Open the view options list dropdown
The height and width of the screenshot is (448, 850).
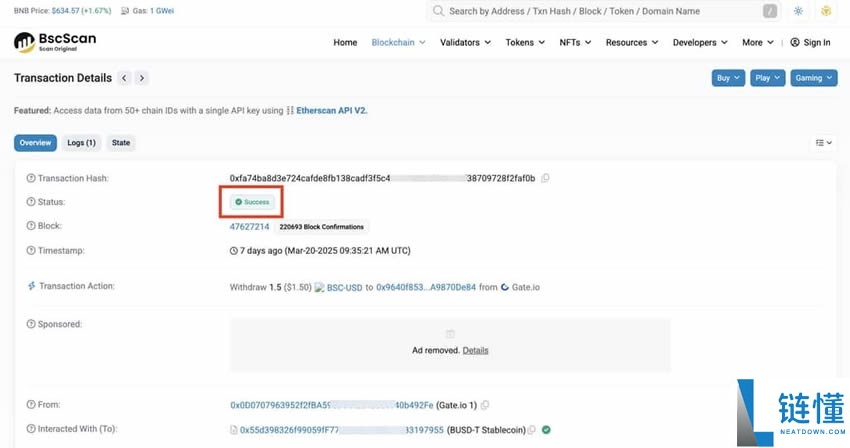tap(823, 143)
